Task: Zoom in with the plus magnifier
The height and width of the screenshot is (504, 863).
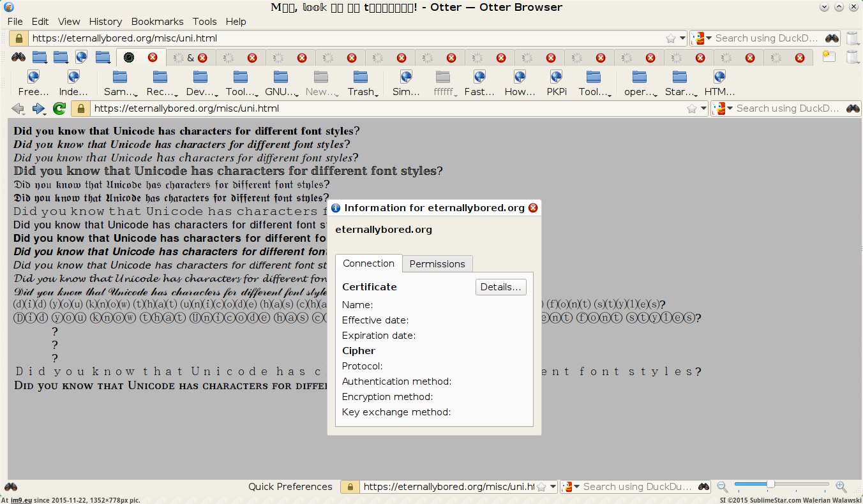Action: [841, 487]
